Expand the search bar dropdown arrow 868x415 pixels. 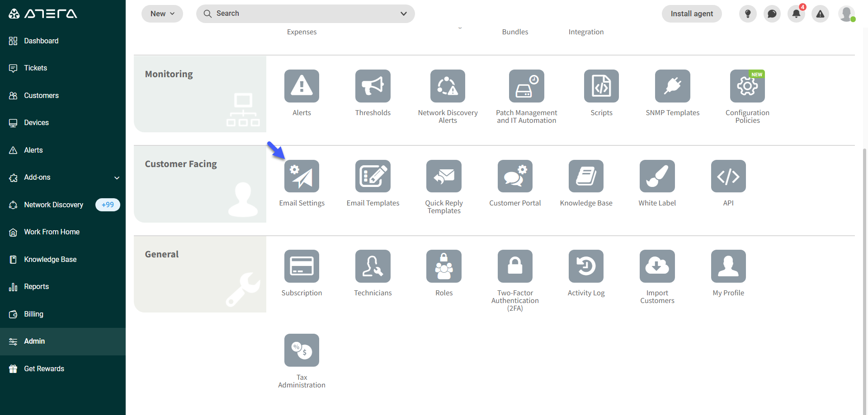coord(403,14)
